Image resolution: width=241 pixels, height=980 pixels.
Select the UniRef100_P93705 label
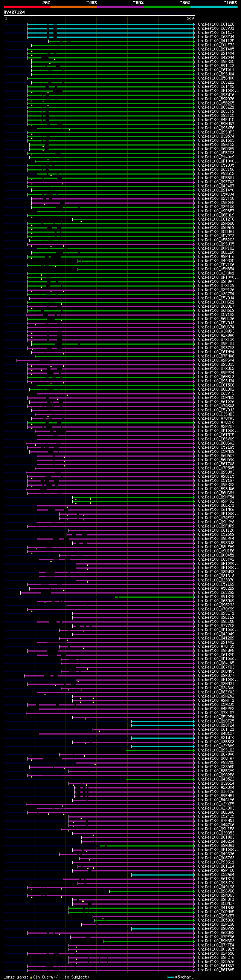[x=216, y=762]
